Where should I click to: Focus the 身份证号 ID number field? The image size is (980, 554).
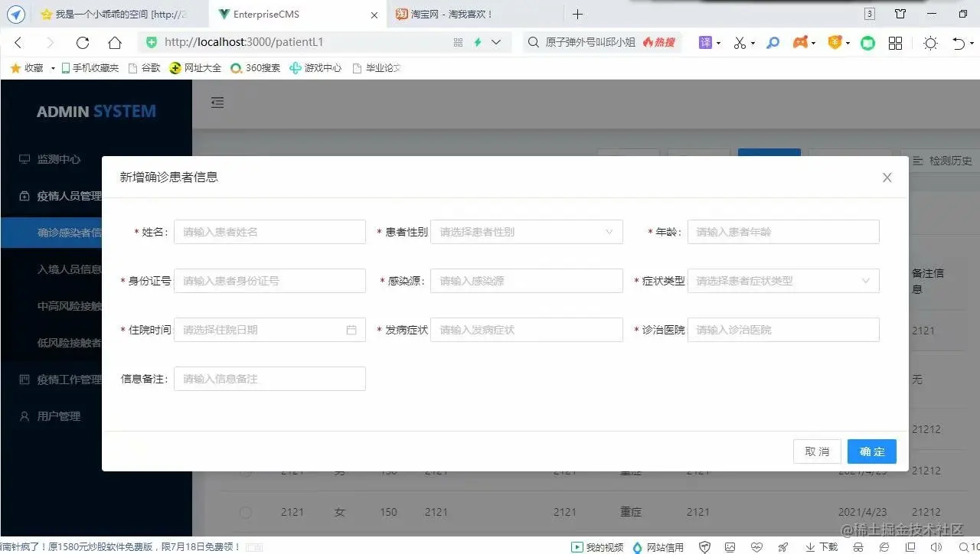point(269,281)
